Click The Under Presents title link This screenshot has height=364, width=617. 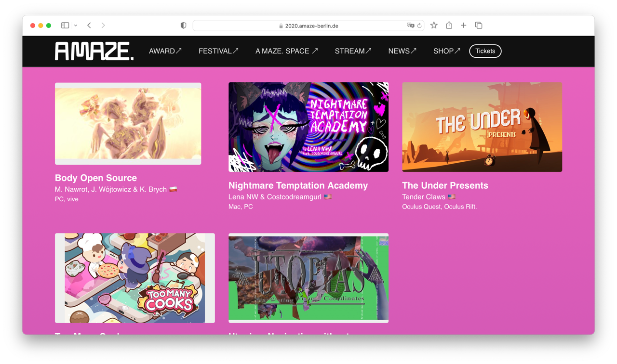[445, 185]
